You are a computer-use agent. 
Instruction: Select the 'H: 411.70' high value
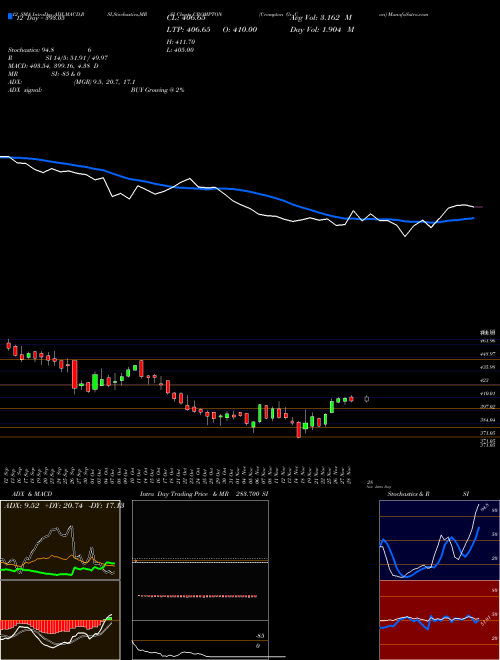click(181, 42)
